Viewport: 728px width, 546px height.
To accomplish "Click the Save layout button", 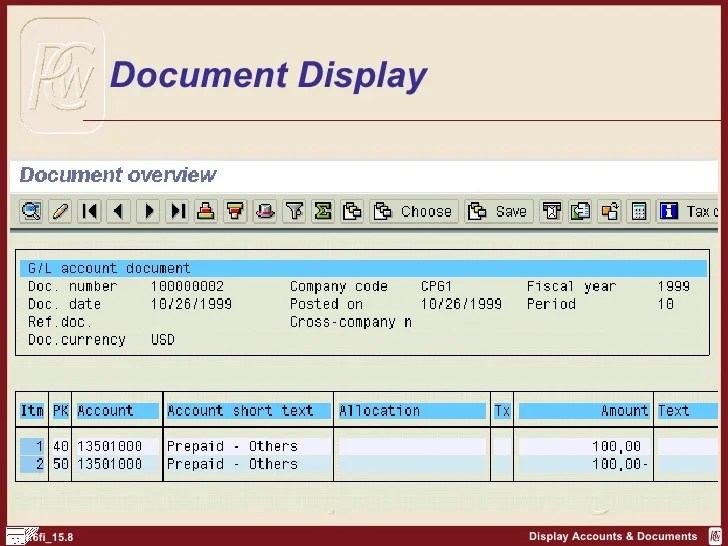I will pos(499,211).
